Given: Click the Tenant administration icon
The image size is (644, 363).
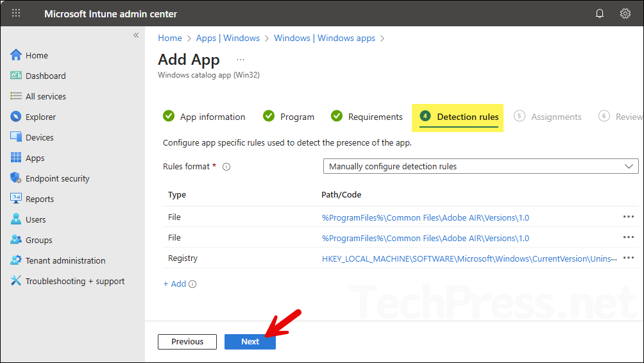Looking at the screenshot, I should pyautogui.click(x=16, y=260).
